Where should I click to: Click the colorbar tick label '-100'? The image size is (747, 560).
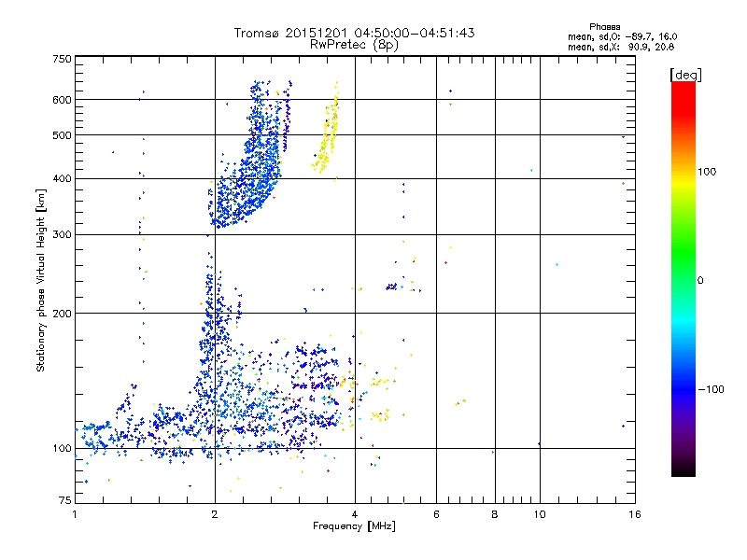coord(711,389)
